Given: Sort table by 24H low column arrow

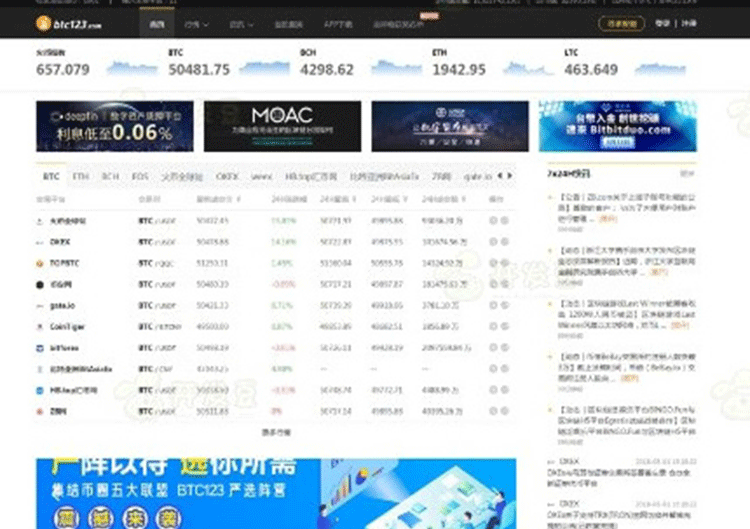Looking at the screenshot, I should point(405,199).
